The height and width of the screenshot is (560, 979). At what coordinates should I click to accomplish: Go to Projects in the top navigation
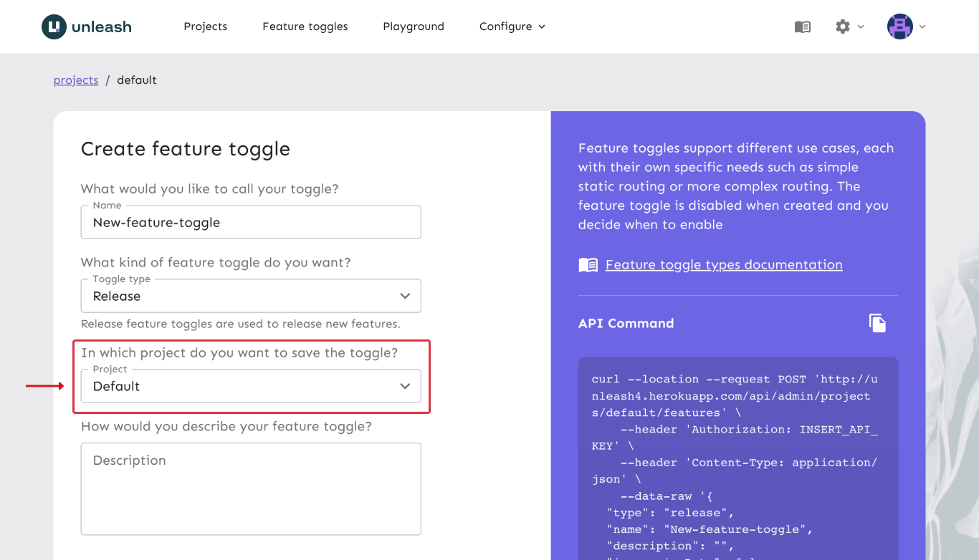205,26
